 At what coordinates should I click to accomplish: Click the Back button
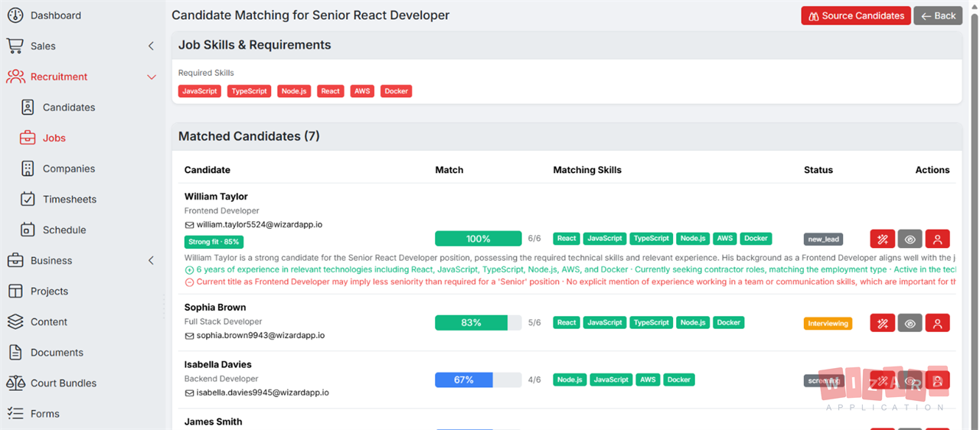coord(938,15)
